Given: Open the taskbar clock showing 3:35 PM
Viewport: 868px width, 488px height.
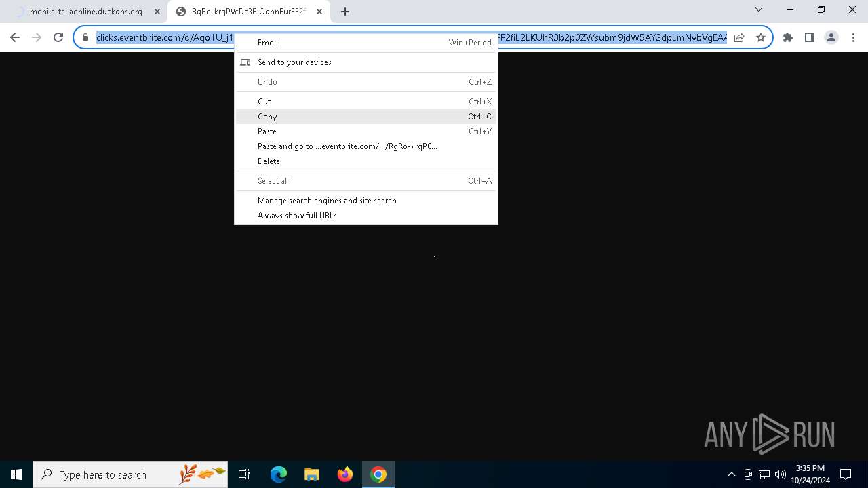Looking at the screenshot, I should point(810,474).
